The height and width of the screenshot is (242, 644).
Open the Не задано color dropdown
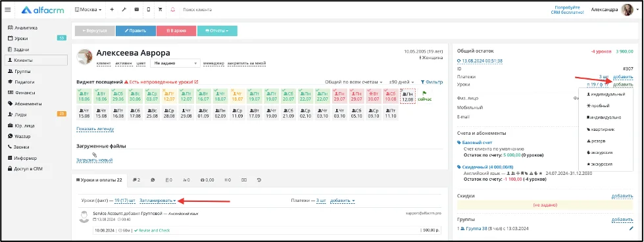pyautogui.click(x=175, y=63)
